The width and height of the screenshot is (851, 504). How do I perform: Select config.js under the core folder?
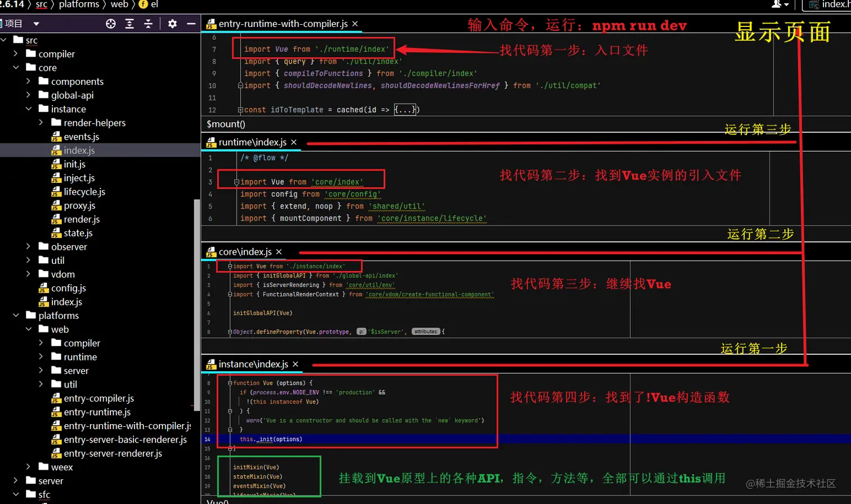[62, 288]
